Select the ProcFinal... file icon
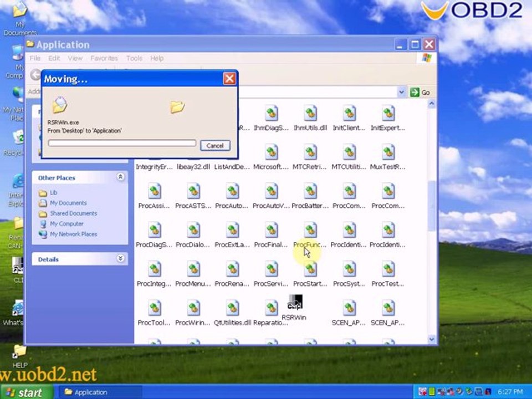Image resolution: width=532 pixels, height=399 pixels. tap(272, 231)
